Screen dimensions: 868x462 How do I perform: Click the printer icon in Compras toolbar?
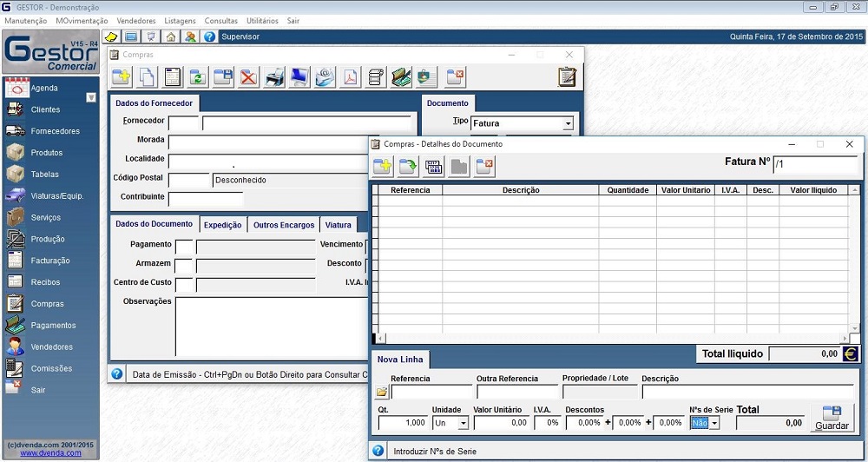tap(274, 77)
